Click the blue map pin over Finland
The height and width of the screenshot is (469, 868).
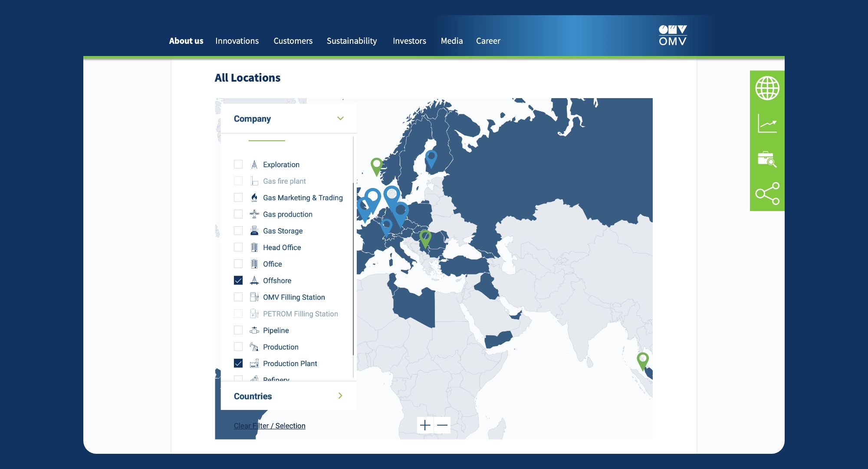tap(431, 158)
